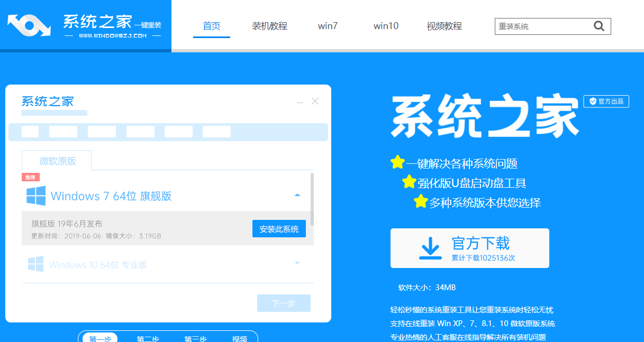
Task: Open the win10 navigation item
Action: (386, 26)
